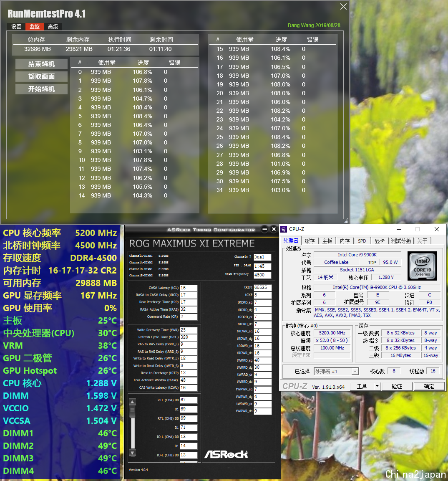Viewport: 448px width, 481px height.
Task: Click the 验证 button in CPU-Z
Action: coord(397,386)
